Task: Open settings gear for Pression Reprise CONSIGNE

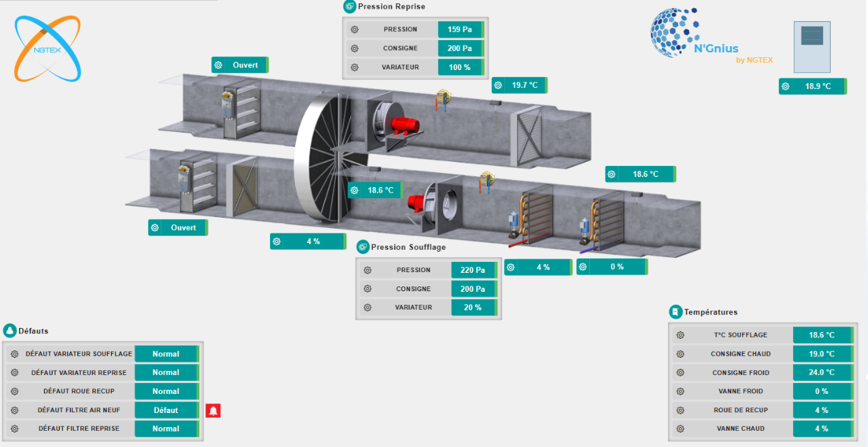Action: tap(354, 48)
